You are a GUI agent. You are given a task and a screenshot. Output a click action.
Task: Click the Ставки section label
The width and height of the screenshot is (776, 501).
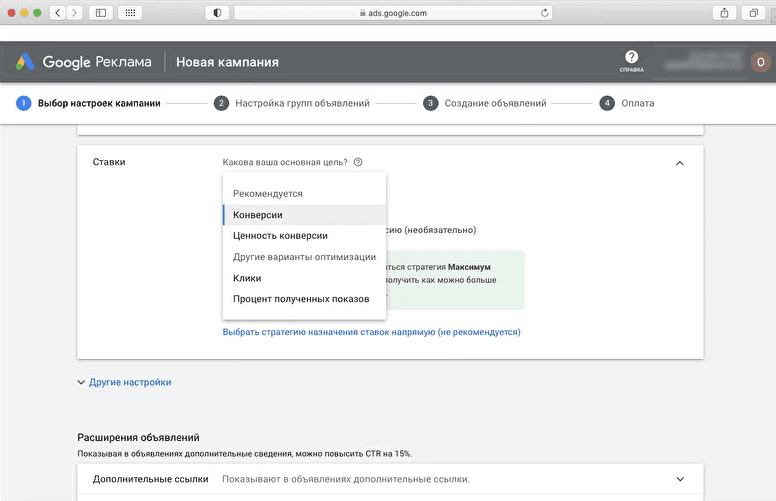pos(109,162)
